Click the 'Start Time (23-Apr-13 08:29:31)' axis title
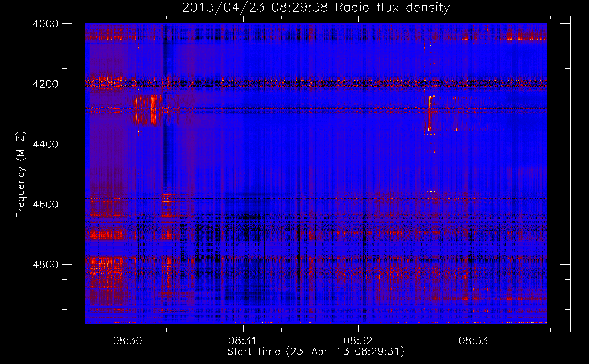589x364 pixels. [x=316, y=352]
